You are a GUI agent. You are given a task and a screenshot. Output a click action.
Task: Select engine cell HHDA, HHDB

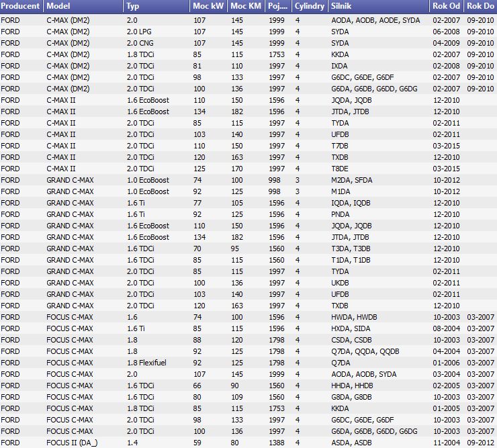pos(352,386)
